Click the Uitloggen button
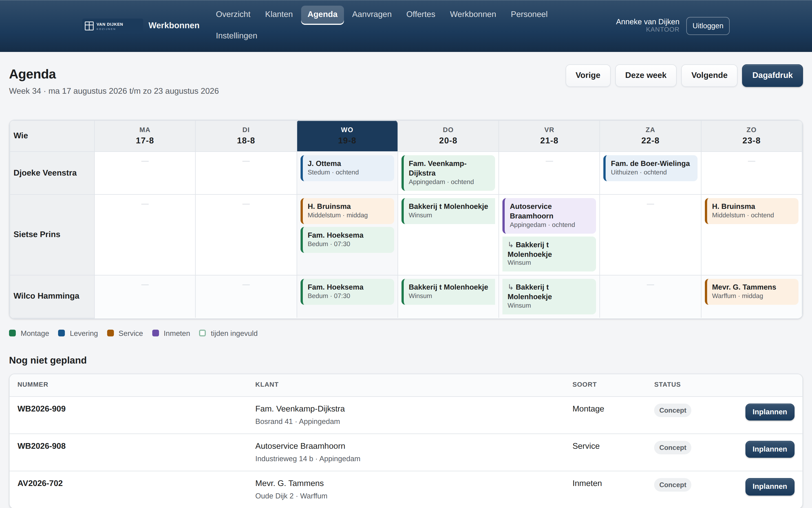Viewport: 812px width, 508px height. click(708, 26)
